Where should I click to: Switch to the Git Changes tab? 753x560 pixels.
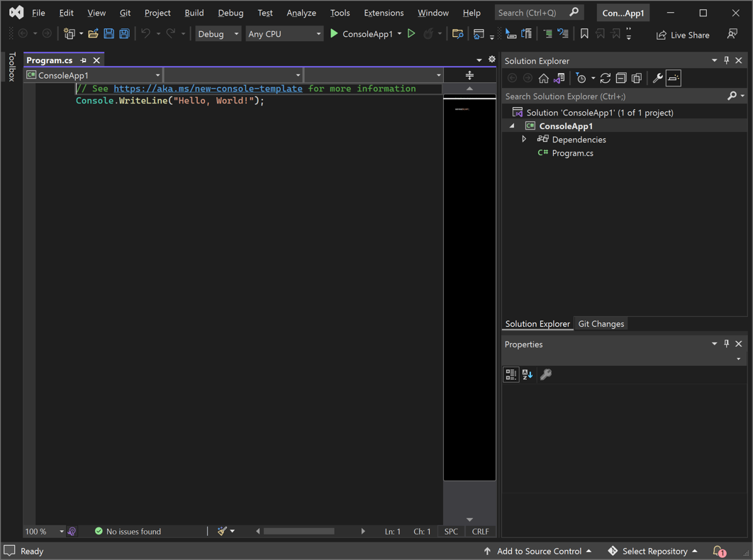pos(601,324)
